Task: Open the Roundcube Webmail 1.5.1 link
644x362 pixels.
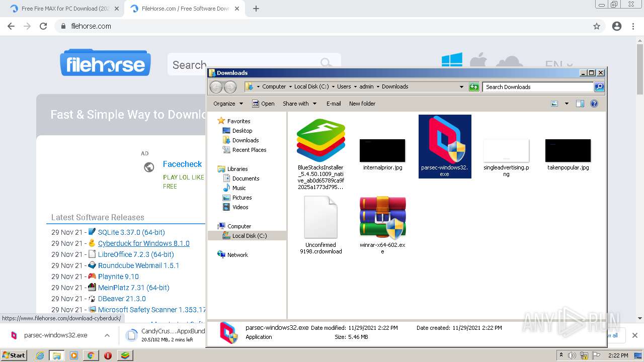Action: pos(138,265)
